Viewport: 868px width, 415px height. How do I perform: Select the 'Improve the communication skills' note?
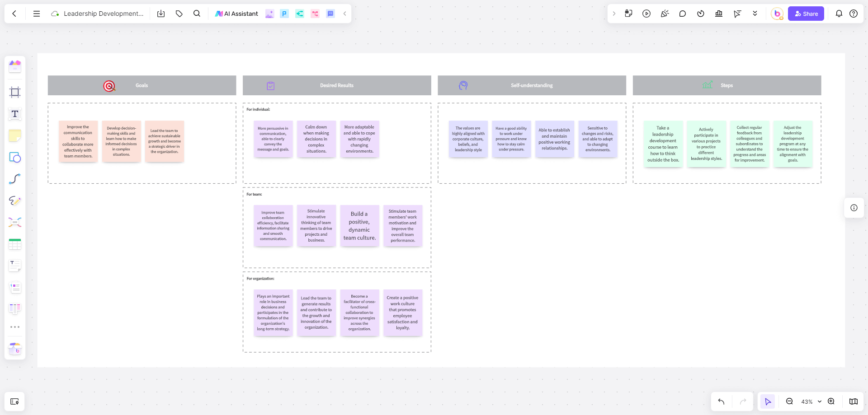click(x=78, y=141)
